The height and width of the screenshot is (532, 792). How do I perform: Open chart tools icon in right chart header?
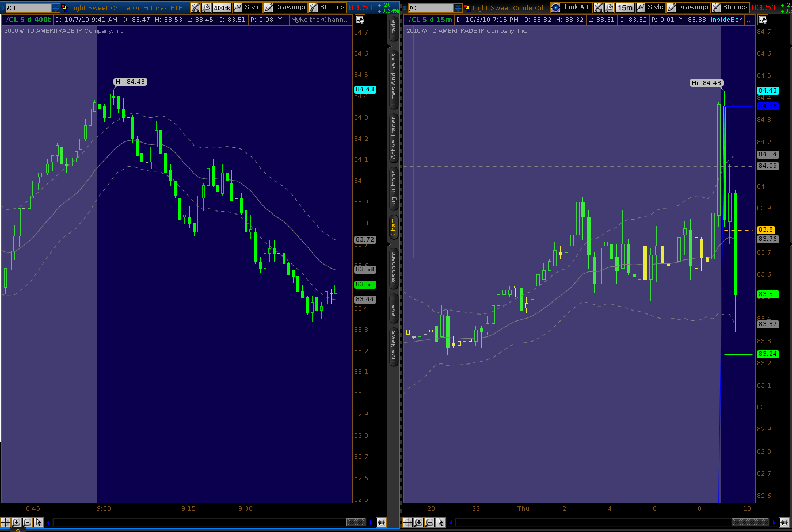tap(599, 7)
